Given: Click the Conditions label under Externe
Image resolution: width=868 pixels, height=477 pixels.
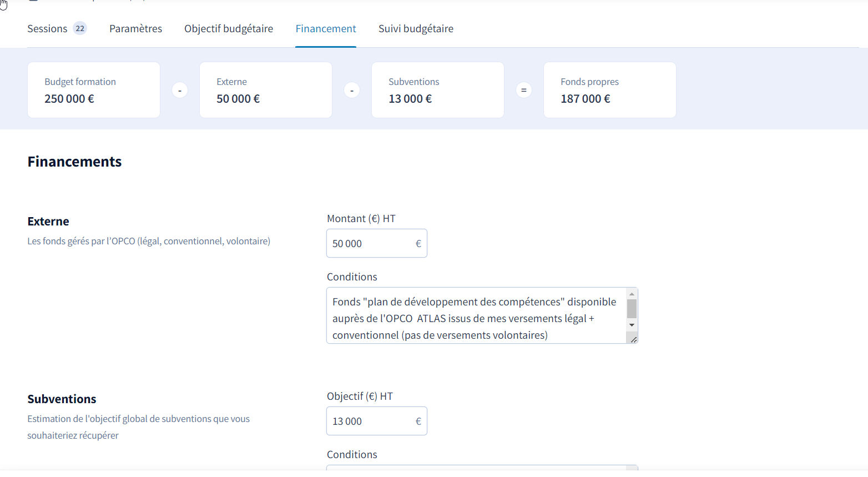Looking at the screenshot, I should [352, 277].
